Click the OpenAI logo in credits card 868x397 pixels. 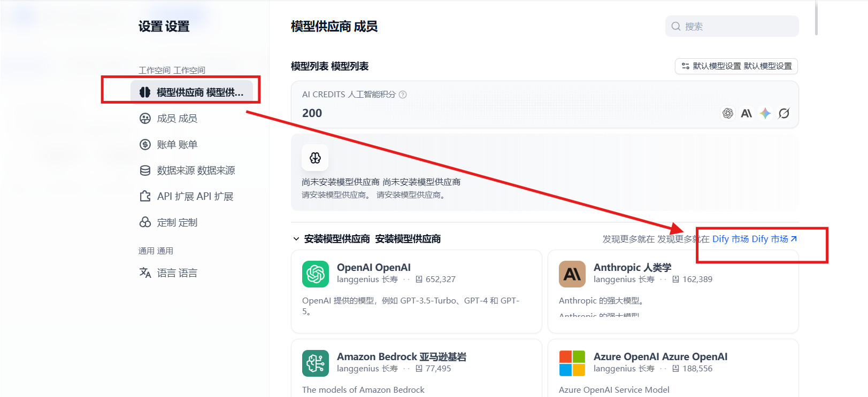point(727,113)
